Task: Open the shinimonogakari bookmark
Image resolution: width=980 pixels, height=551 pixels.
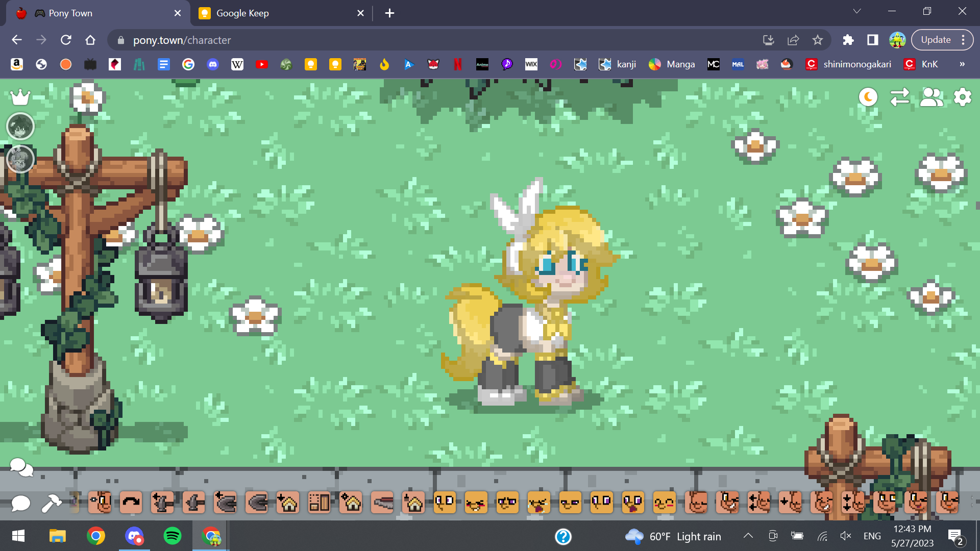Action: [848, 64]
